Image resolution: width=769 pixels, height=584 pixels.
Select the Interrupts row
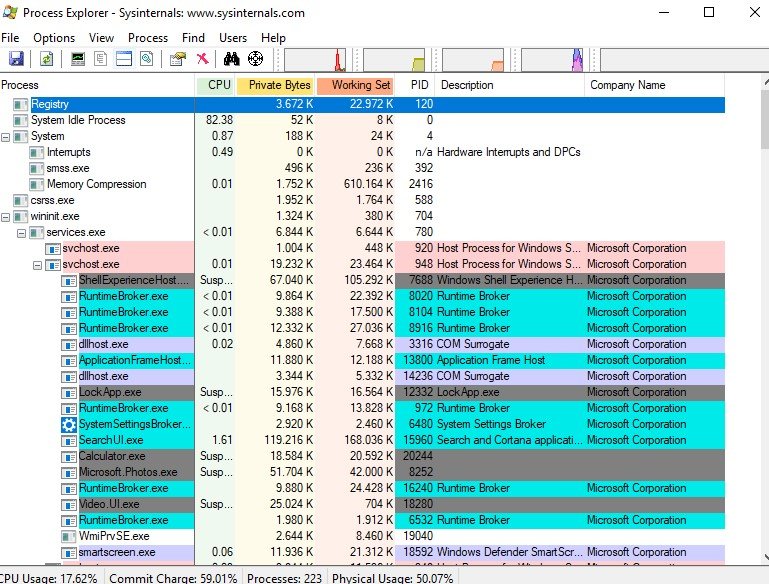pos(362,152)
